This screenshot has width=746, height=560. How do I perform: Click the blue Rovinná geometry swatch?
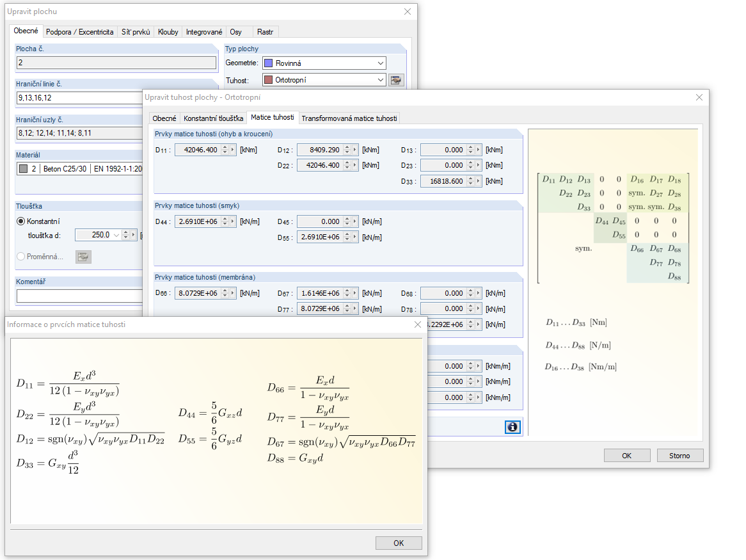point(268,63)
